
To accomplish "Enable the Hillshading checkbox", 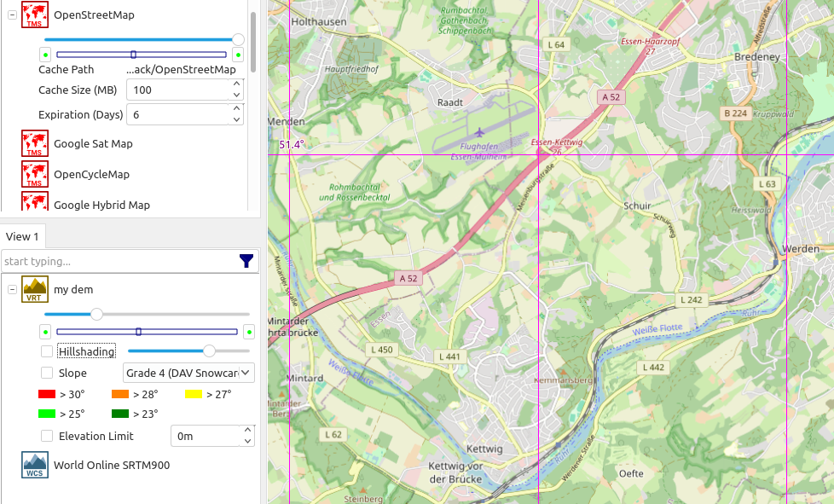I will tap(47, 351).
